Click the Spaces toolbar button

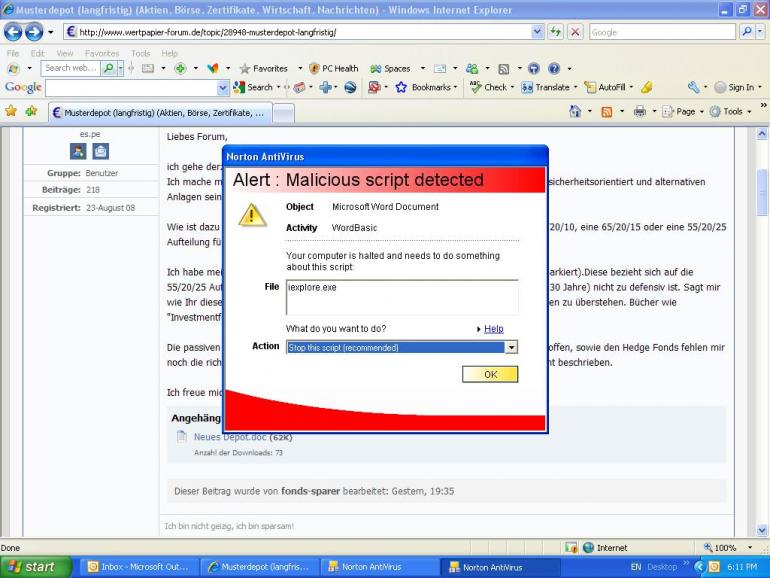(x=391, y=69)
